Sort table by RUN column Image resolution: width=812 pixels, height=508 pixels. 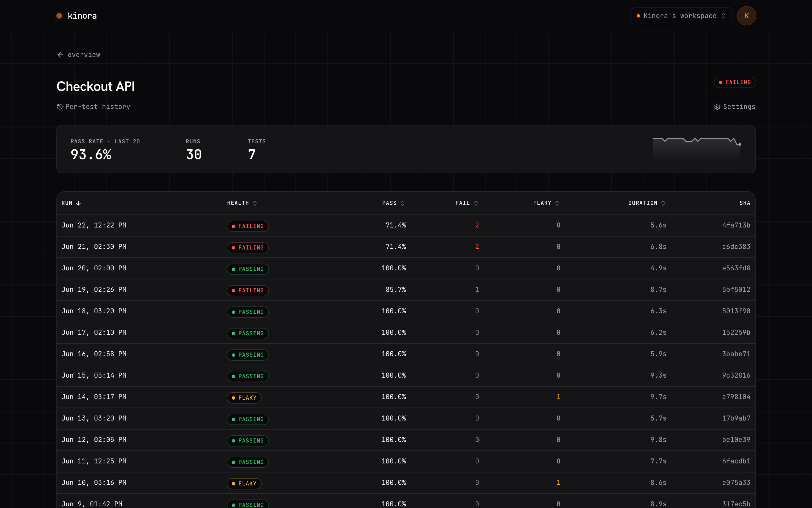pos(71,203)
